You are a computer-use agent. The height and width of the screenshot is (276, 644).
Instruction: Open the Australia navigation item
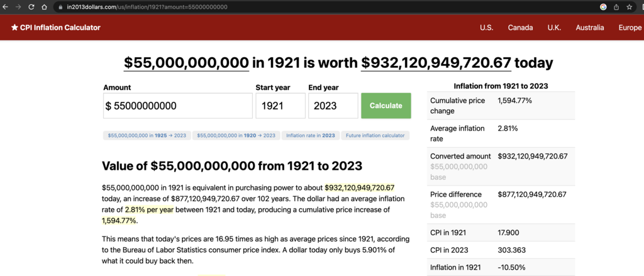590,28
